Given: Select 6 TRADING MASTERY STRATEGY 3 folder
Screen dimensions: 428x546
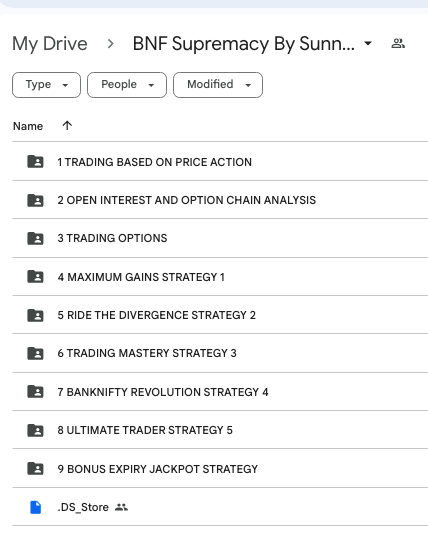Looking at the screenshot, I should [220, 353].
